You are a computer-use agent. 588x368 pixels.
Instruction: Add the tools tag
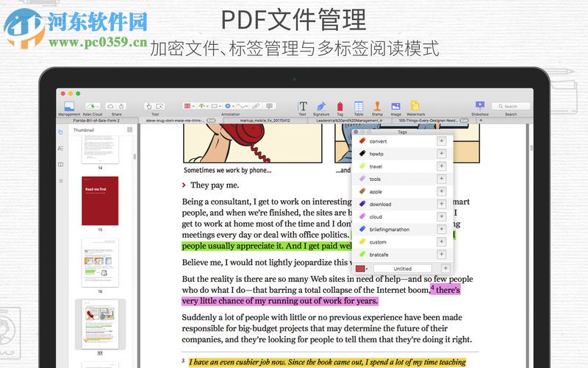coord(442,179)
